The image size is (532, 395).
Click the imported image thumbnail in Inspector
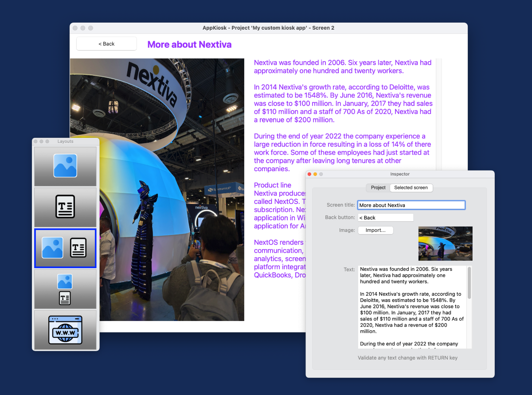(x=446, y=243)
